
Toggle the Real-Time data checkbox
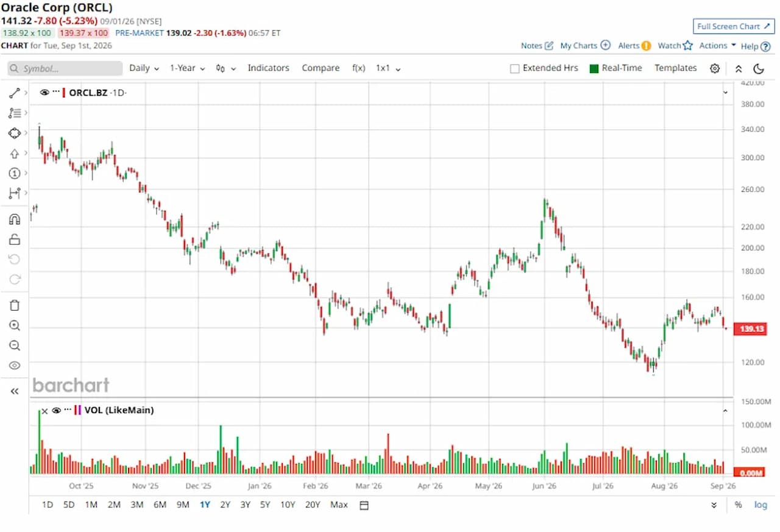(594, 68)
